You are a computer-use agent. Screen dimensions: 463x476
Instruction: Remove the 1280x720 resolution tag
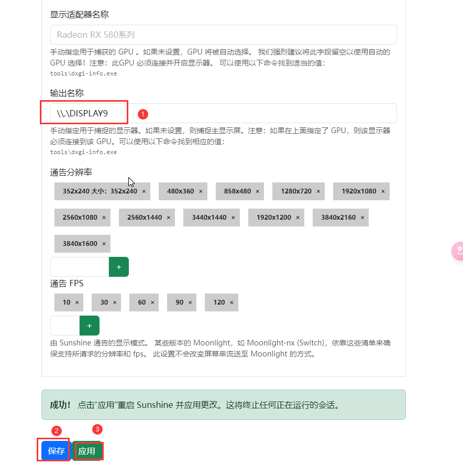[x=318, y=191]
